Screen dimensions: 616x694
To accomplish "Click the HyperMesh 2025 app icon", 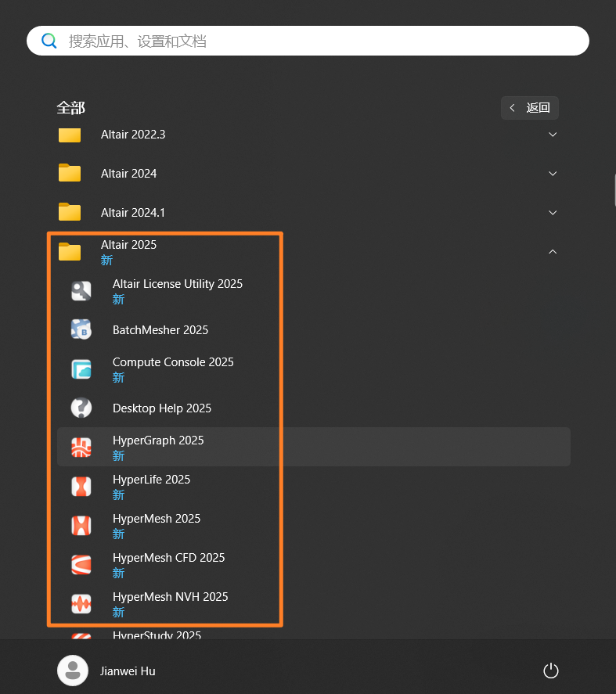I will click(81, 526).
